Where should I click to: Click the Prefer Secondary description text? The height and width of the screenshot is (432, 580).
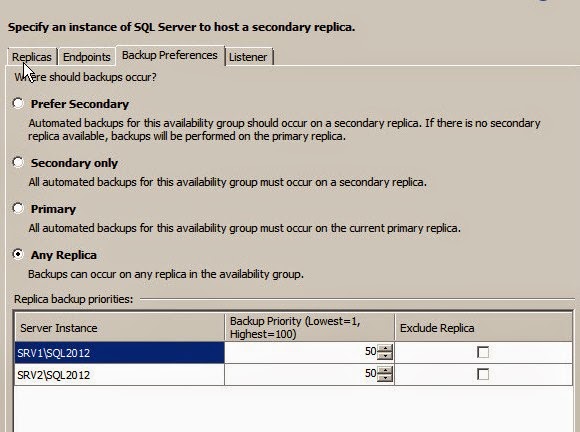[x=284, y=129]
